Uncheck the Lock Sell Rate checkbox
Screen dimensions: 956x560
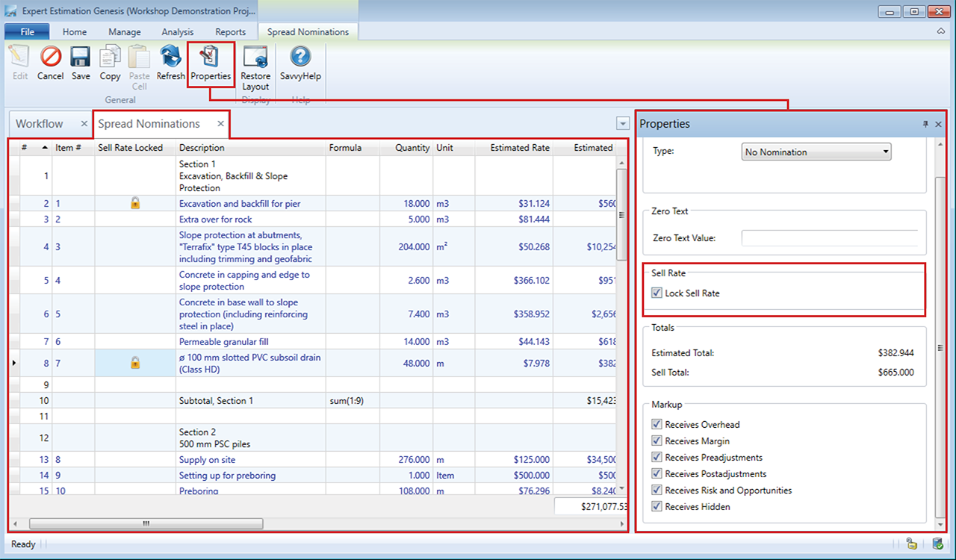click(657, 293)
